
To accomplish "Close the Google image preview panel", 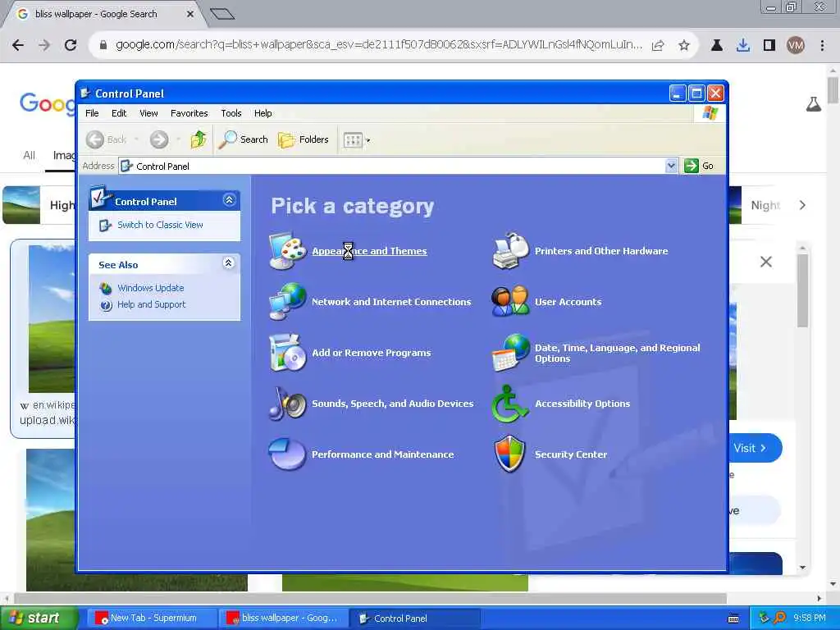I will coord(766,262).
